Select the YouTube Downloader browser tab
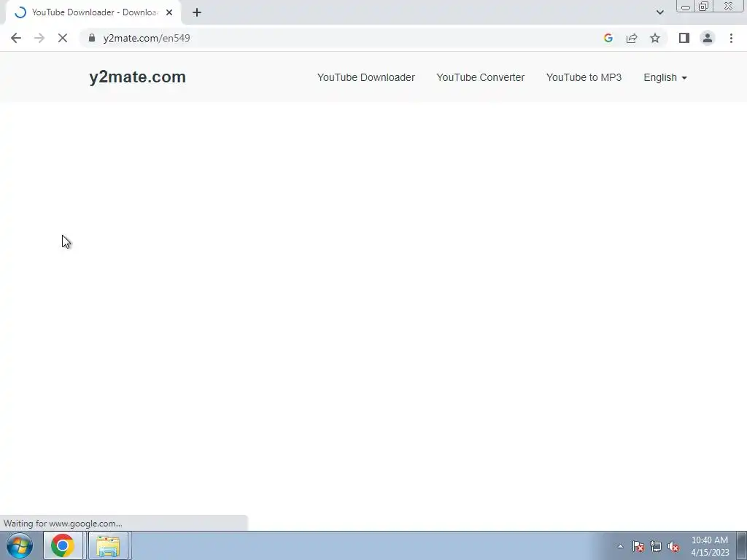Image resolution: width=747 pixels, height=560 pixels. tap(93, 12)
